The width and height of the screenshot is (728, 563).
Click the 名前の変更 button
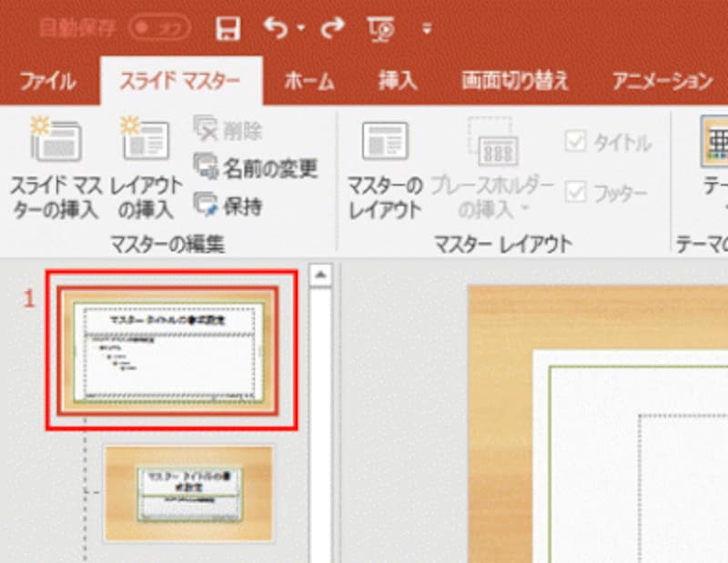[x=255, y=167]
